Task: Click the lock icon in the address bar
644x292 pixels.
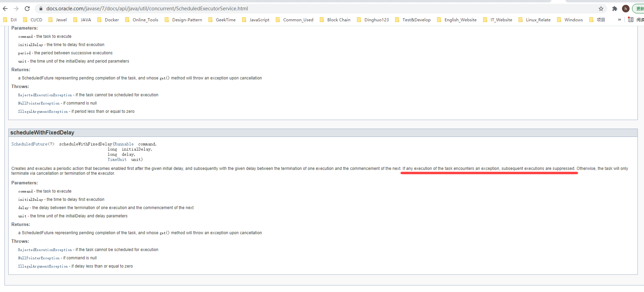Action: 41,9
